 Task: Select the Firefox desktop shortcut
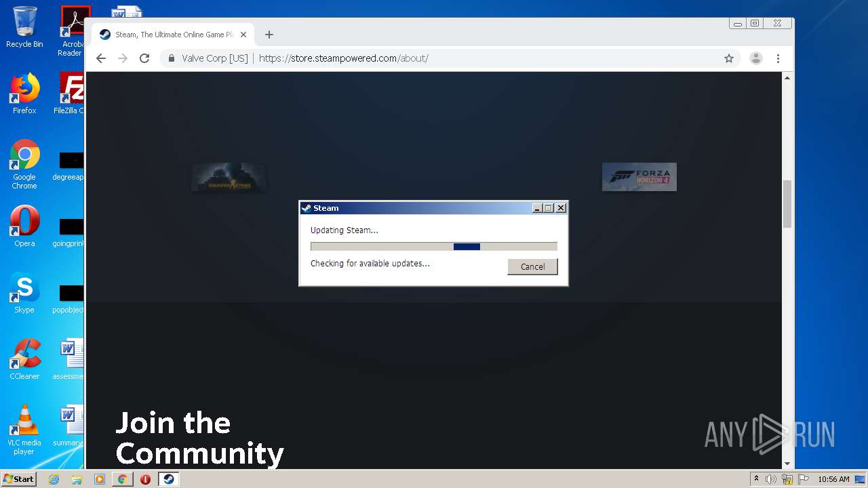(x=24, y=94)
